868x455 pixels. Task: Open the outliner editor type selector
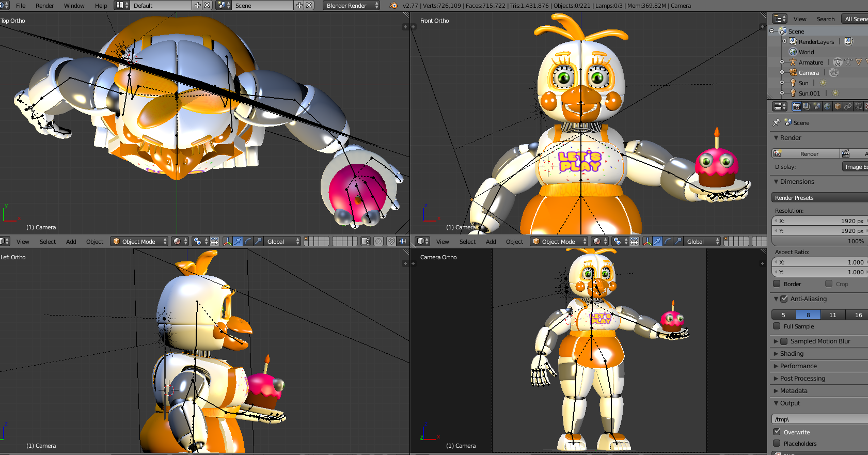[x=779, y=19]
